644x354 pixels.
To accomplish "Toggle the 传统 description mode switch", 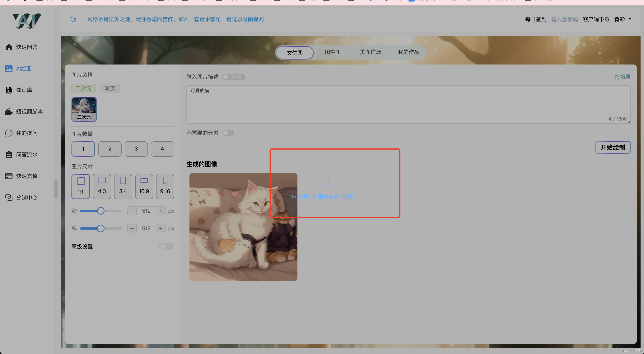I will pyautogui.click(x=234, y=77).
